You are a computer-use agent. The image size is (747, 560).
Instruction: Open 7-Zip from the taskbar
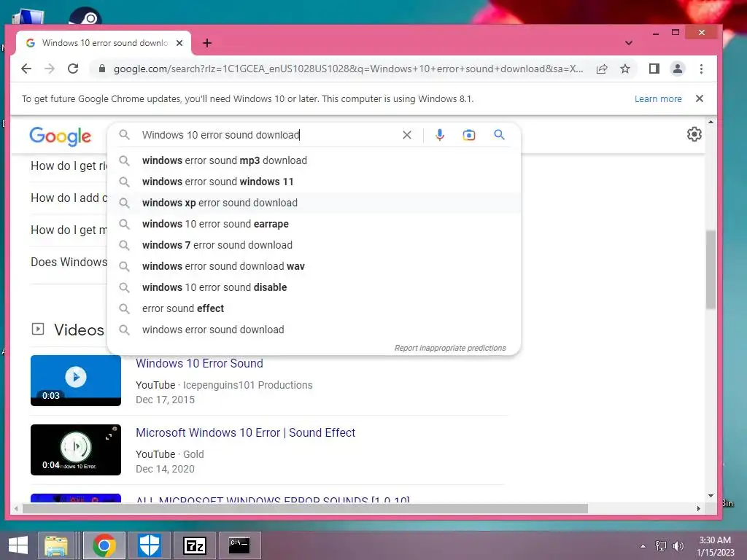point(194,545)
